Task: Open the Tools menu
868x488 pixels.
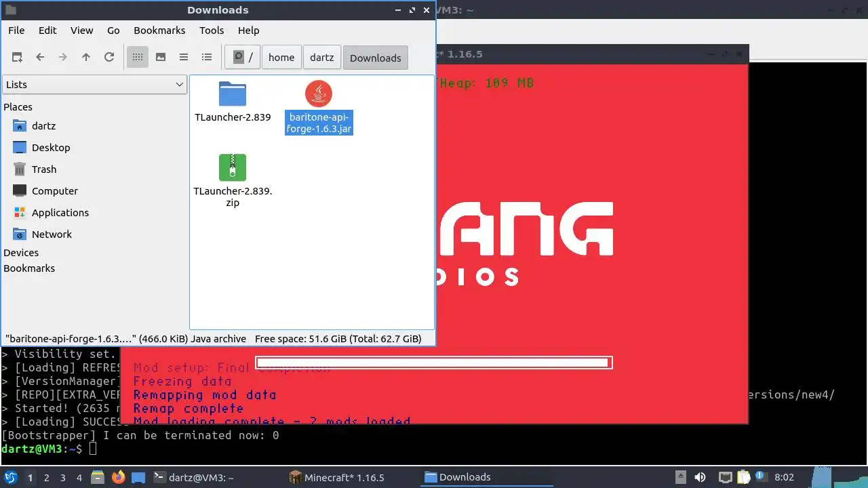Action: pyautogui.click(x=212, y=30)
